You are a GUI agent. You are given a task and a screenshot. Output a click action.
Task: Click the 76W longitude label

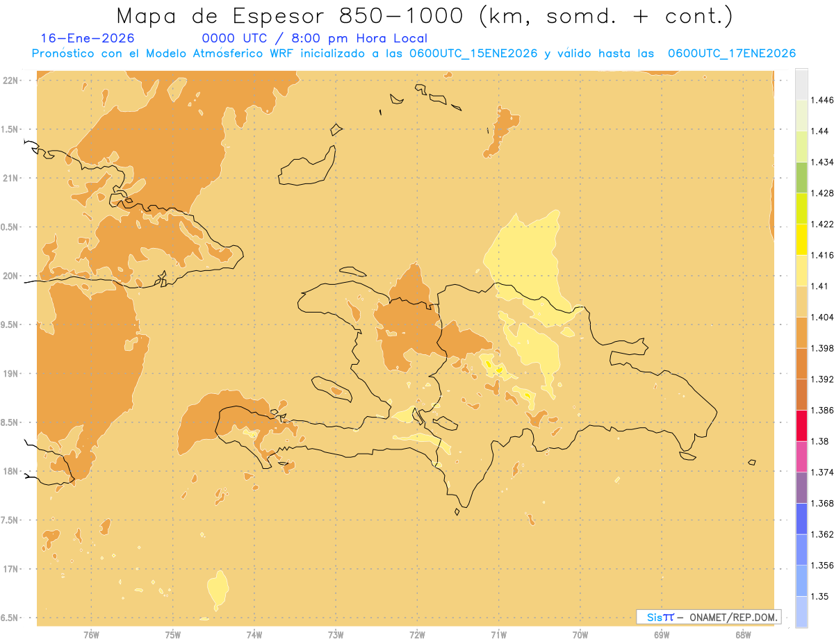pyautogui.click(x=91, y=635)
